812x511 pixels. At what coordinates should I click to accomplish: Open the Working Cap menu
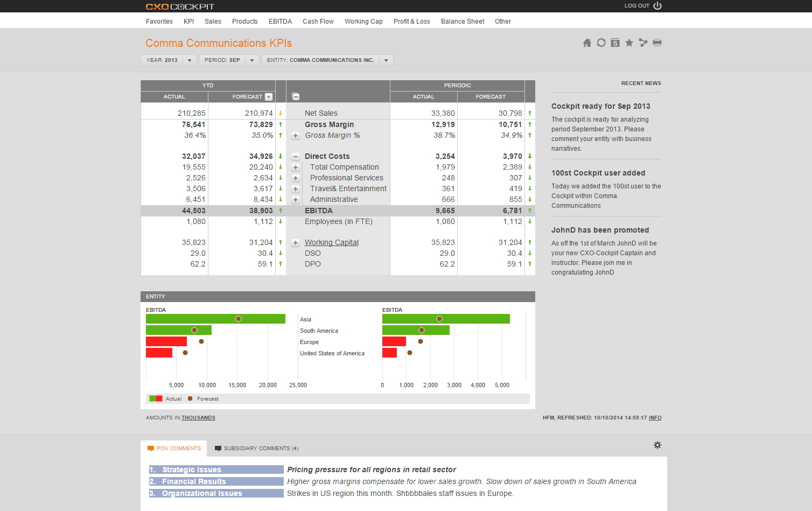click(x=363, y=22)
